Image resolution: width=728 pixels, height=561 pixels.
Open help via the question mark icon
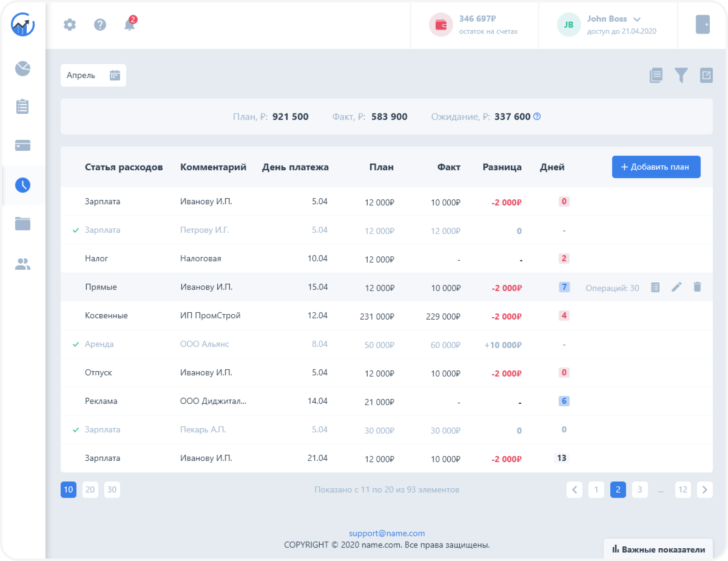[100, 25]
